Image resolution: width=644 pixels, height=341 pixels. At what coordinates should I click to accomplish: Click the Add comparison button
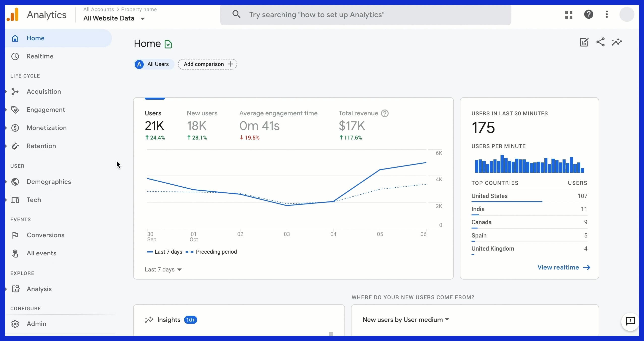click(x=207, y=64)
